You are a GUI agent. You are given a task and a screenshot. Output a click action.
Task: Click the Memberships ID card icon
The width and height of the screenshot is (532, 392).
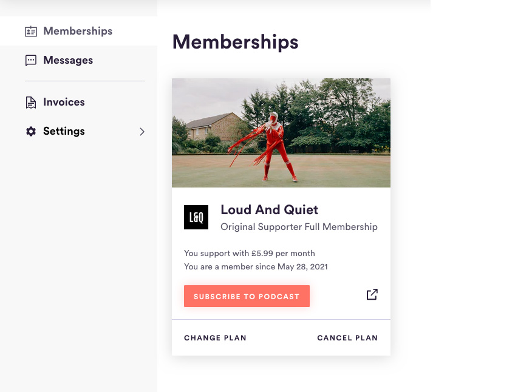click(31, 31)
